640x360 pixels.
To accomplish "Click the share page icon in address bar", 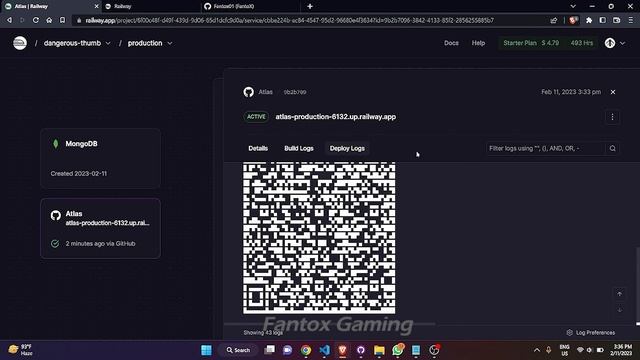I will click(x=553, y=20).
